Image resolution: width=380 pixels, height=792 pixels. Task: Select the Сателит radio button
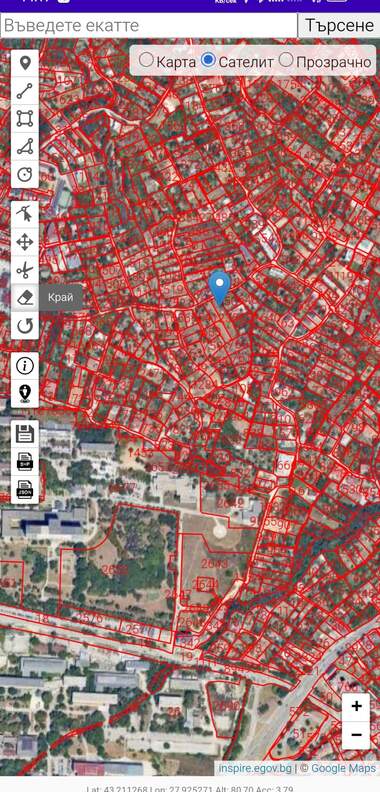click(208, 61)
